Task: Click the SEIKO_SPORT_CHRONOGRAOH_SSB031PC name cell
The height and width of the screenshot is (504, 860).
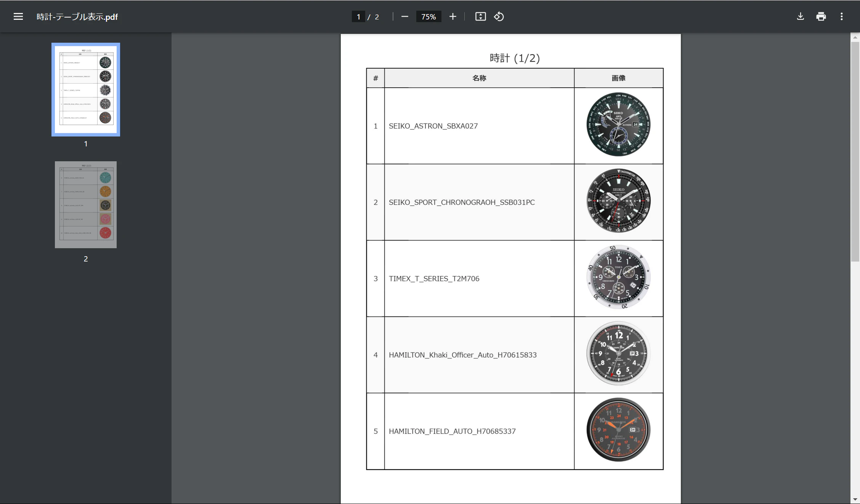Action: pos(479,202)
